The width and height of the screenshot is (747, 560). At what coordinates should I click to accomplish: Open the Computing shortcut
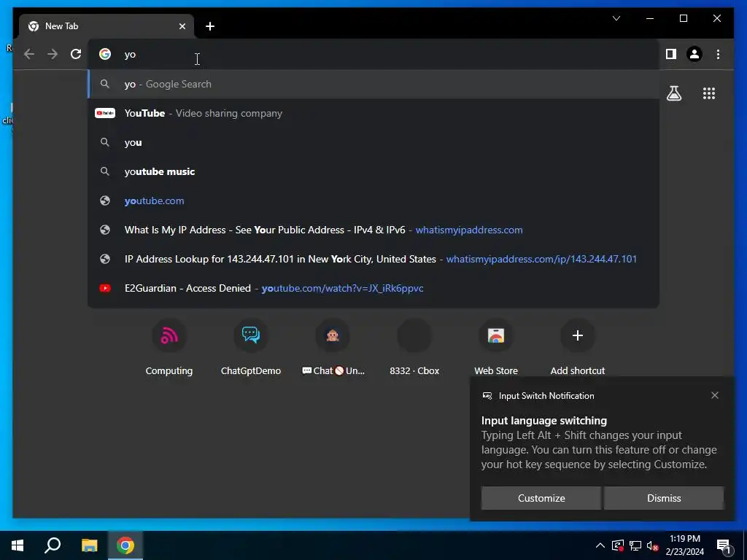169,348
